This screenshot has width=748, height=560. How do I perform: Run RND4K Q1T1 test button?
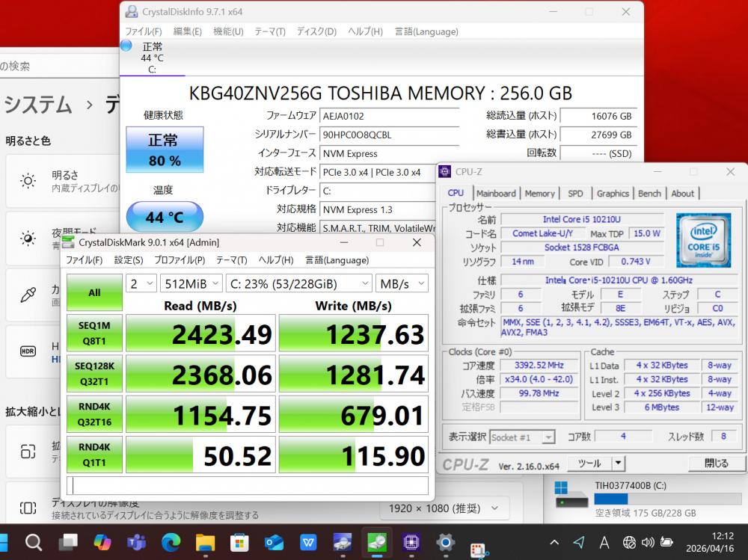click(x=94, y=455)
